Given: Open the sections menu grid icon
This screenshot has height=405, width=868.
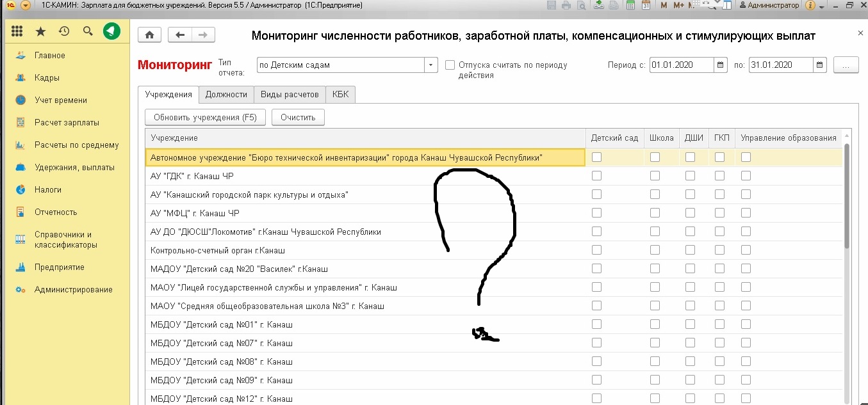Looking at the screenshot, I should tap(17, 31).
